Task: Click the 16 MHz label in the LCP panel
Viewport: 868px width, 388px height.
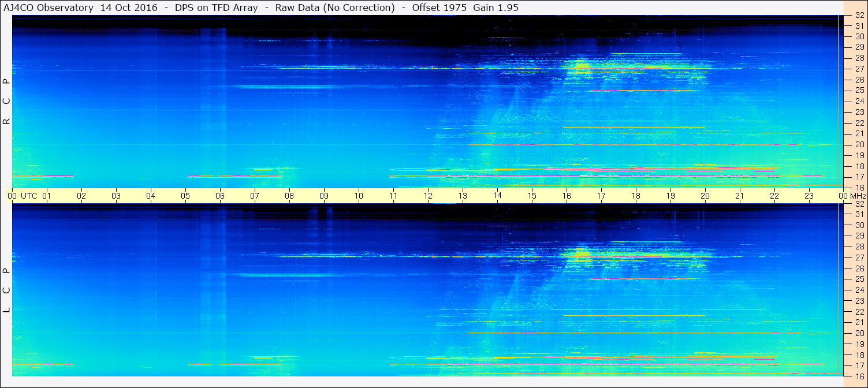Action: point(859,376)
